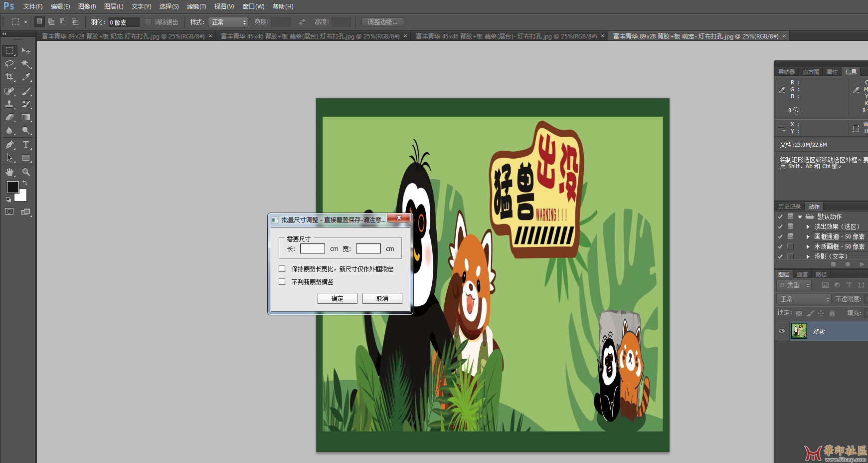Open the 样式 style dropdown
868x463 pixels.
[228, 22]
